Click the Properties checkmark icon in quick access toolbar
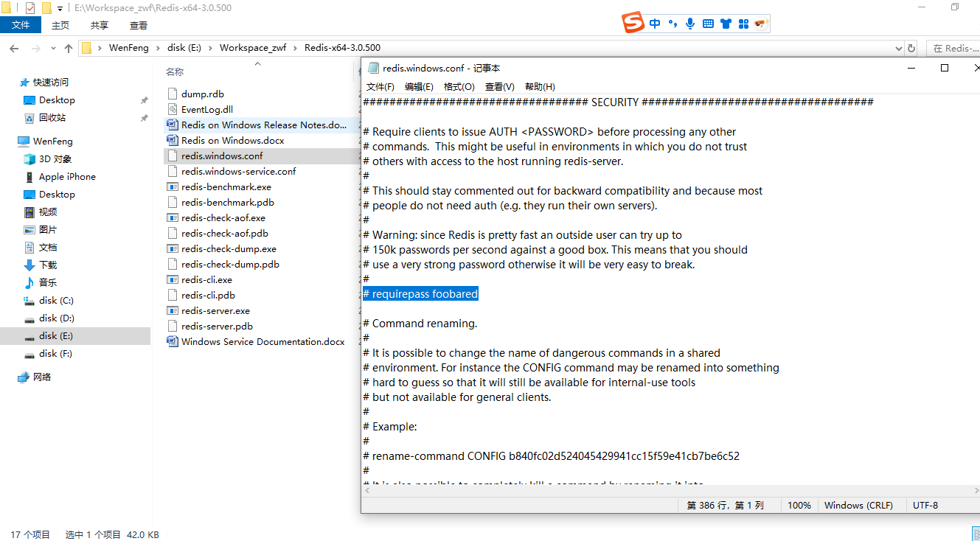 pyautogui.click(x=30, y=8)
